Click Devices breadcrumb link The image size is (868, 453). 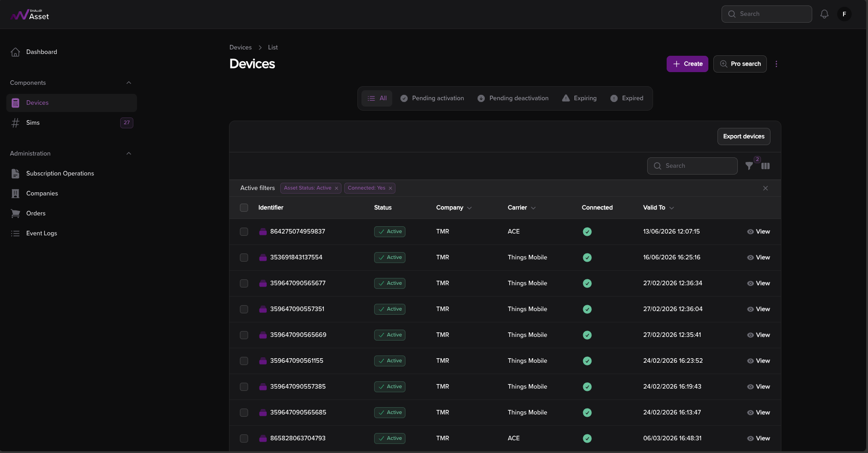pos(240,48)
